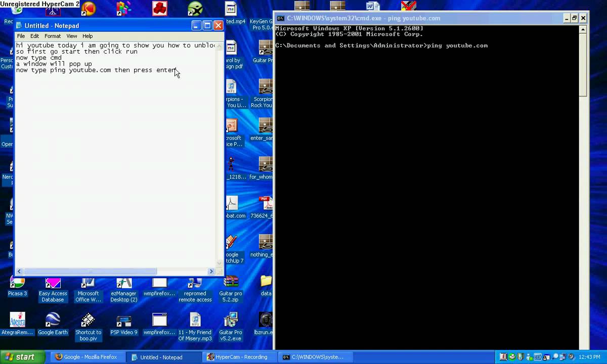Click Notepad line 'a window will pop up'
This screenshot has width=607, height=364.
point(54,64)
